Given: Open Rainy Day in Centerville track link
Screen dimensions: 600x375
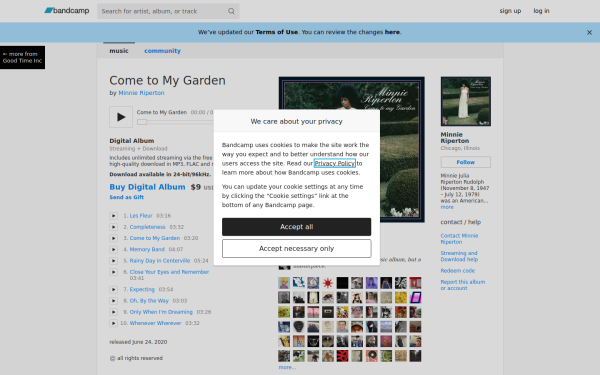Looking at the screenshot, I should tap(160, 261).
